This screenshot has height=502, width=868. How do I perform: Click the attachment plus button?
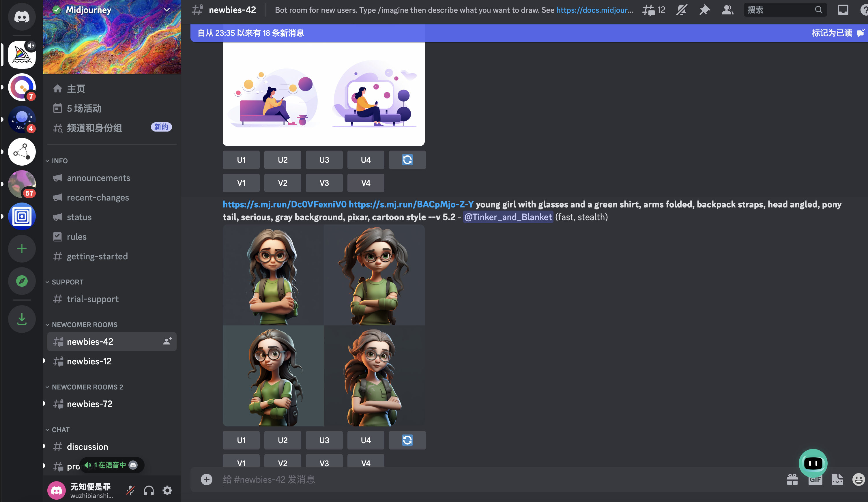206,479
